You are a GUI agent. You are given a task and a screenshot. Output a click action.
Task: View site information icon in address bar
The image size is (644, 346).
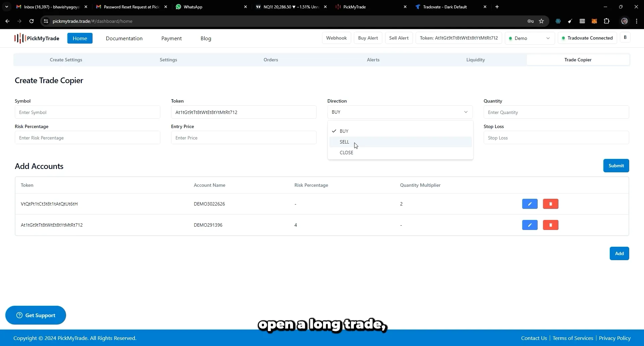[x=46, y=21]
